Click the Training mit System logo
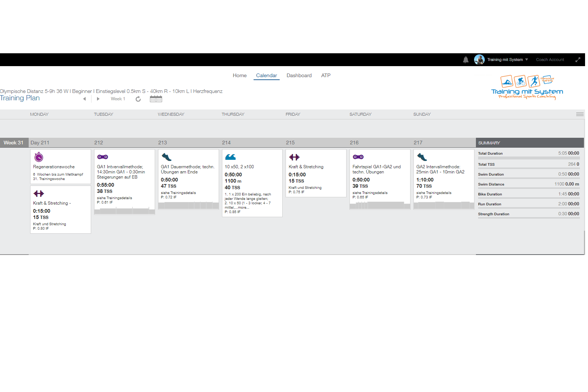This screenshot has height=392, width=588. click(x=527, y=87)
